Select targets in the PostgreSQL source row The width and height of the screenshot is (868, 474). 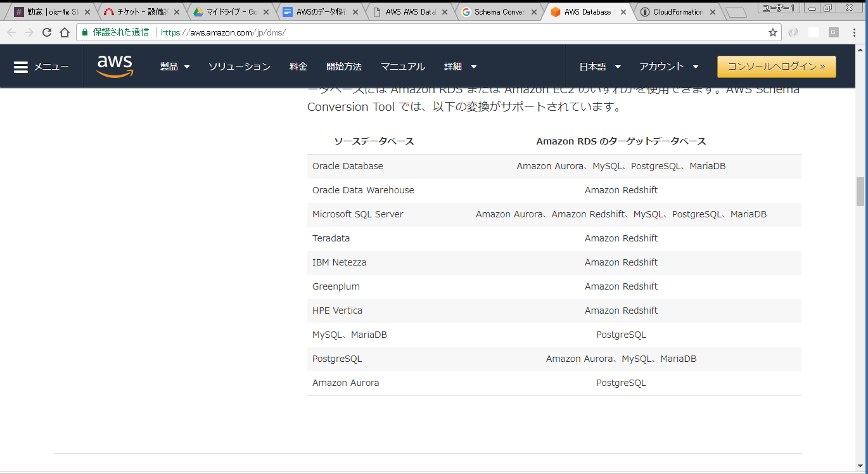[x=621, y=359]
